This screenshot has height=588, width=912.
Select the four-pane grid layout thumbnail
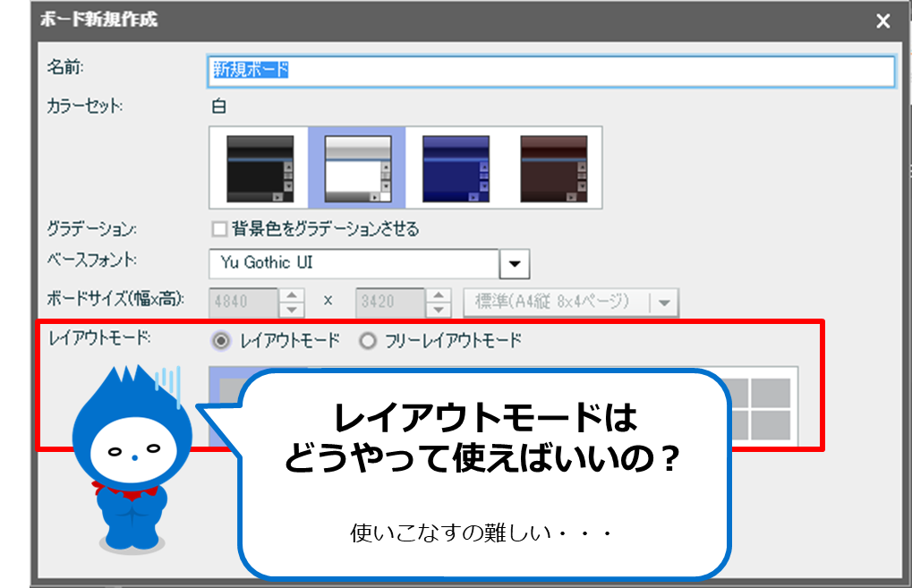click(761, 408)
